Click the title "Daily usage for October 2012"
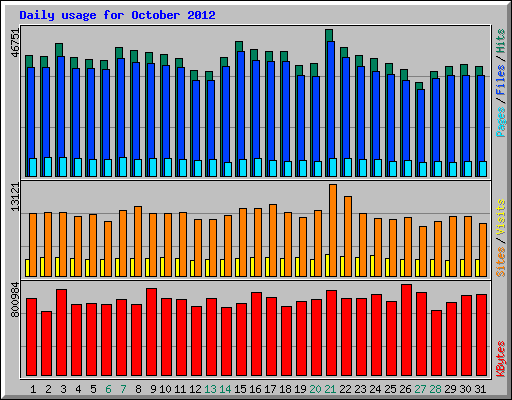Screen dimensions: 512x400 [x=117, y=15]
